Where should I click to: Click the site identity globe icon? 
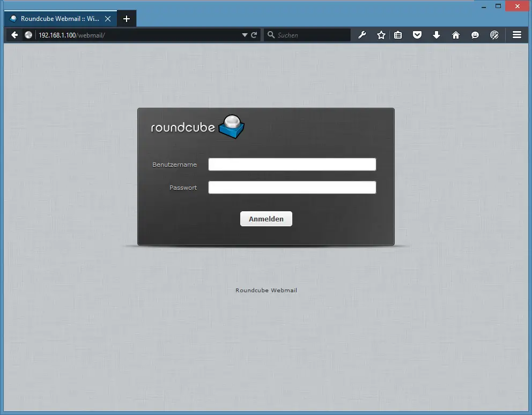(x=29, y=35)
